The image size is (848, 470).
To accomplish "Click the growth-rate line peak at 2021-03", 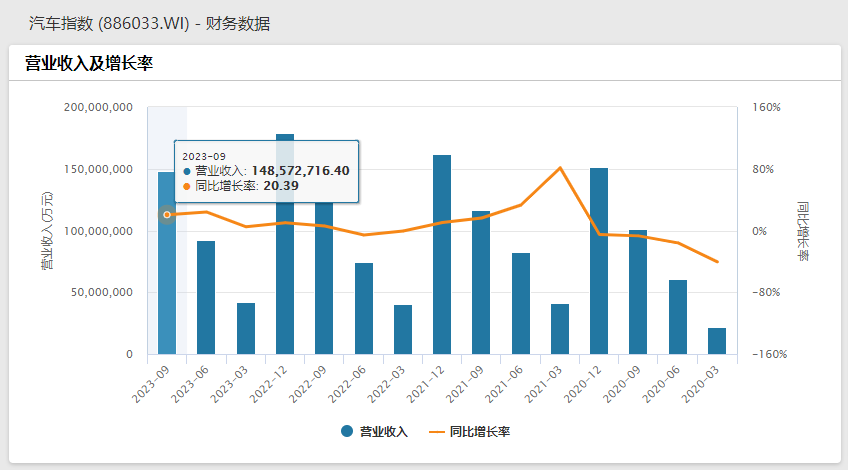I will [560, 167].
